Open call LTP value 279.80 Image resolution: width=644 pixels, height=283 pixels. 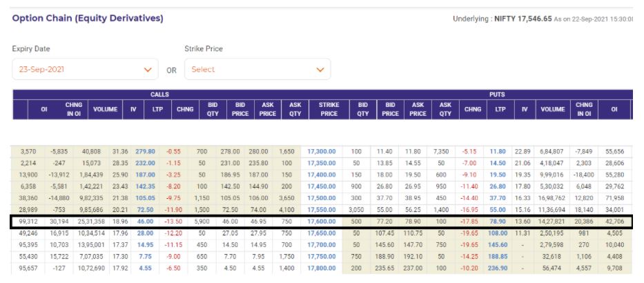[x=146, y=150]
